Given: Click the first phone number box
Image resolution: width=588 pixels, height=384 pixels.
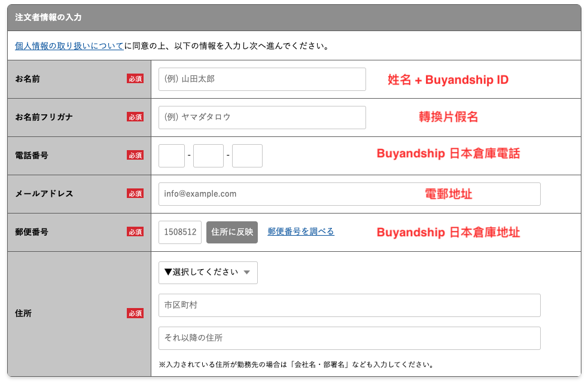Looking at the screenshot, I should click(x=172, y=156).
